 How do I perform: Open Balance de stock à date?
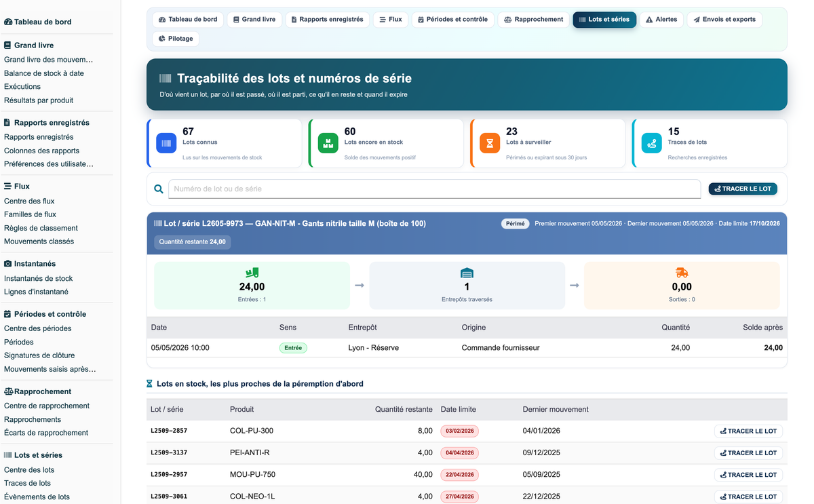coord(44,73)
